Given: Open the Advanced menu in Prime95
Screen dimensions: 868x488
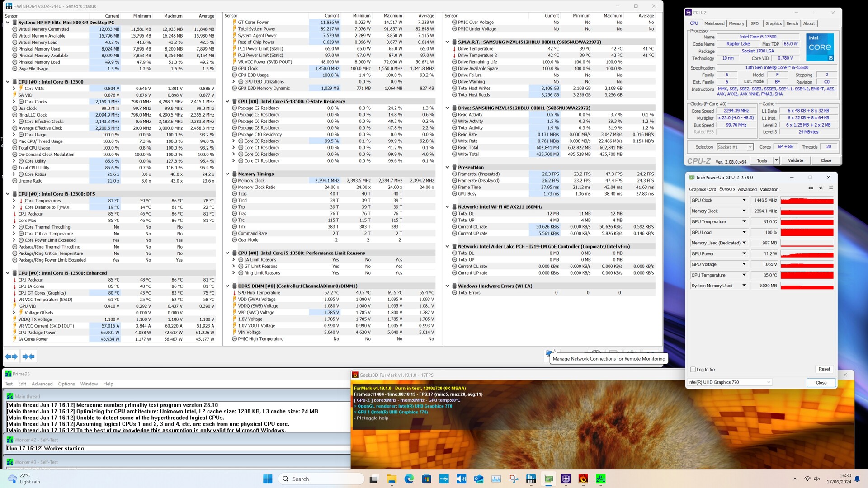Looking at the screenshot, I should point(42,384).
